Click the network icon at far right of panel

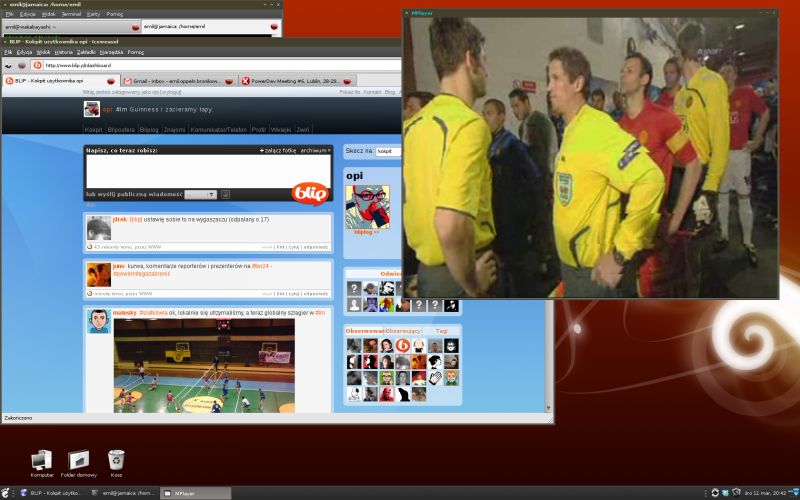[794, 493]
